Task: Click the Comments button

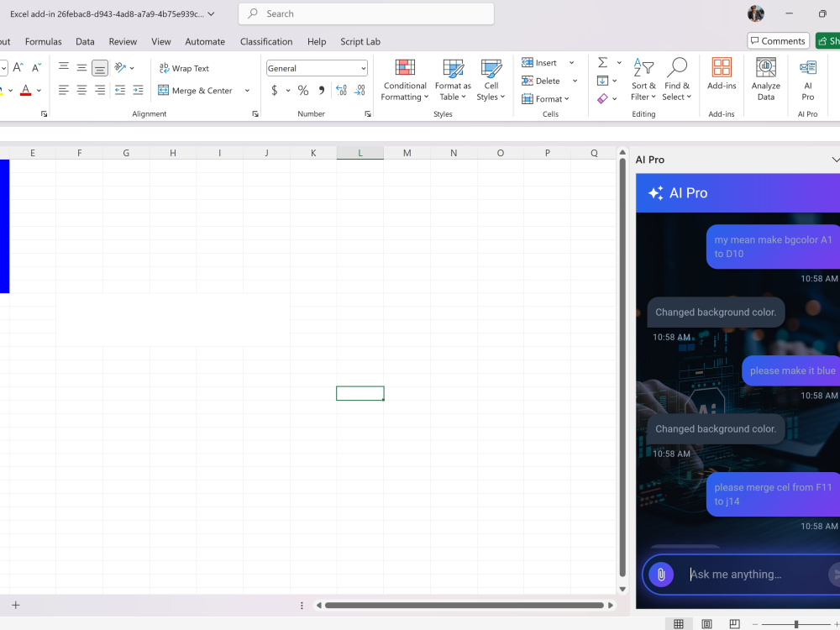Action: pyautogui.click(x=779, y=40)
